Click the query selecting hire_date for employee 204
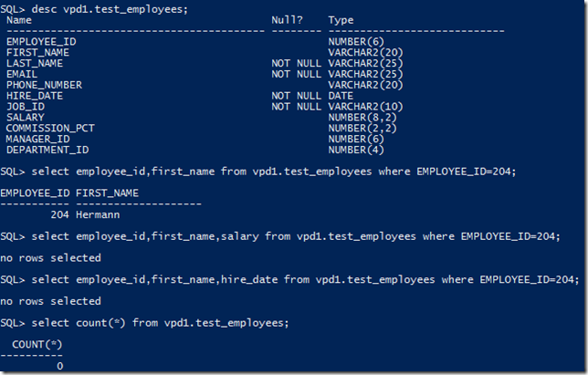Screen dimensions: 588x375 [x=289, y=280]
